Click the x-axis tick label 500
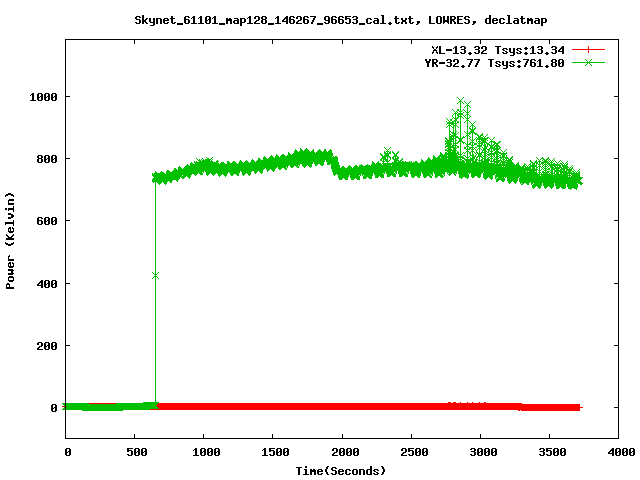 click(135, 453)
